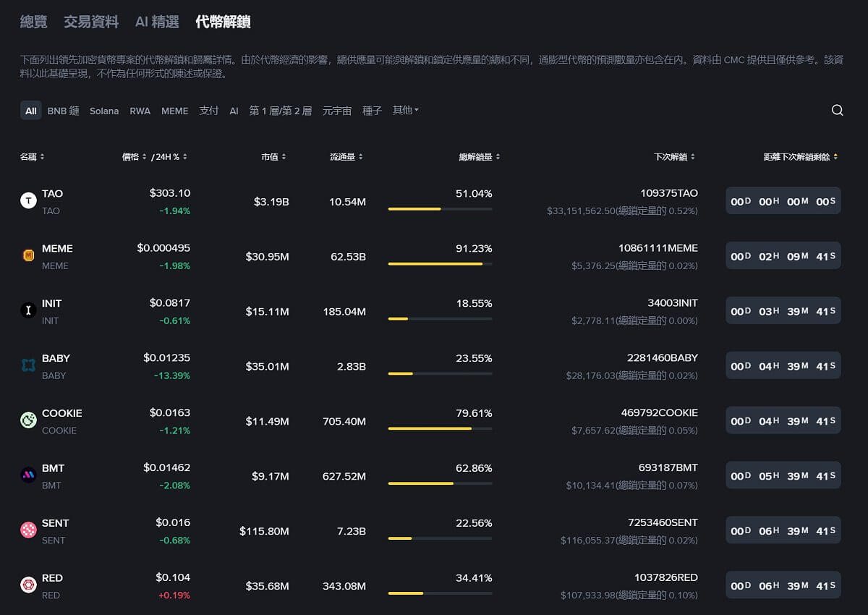Click the RED countdown timer

(x=783, y=586)
